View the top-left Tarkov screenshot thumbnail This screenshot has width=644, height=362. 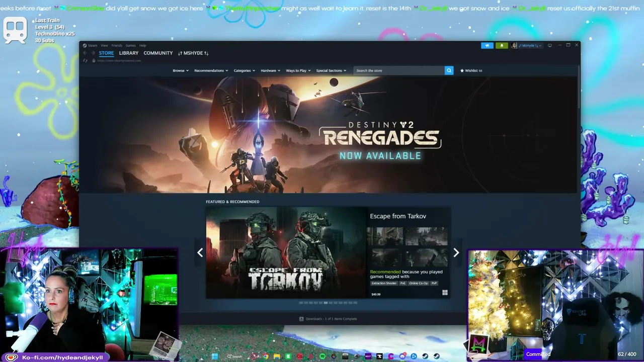click(x=384, y=236)
